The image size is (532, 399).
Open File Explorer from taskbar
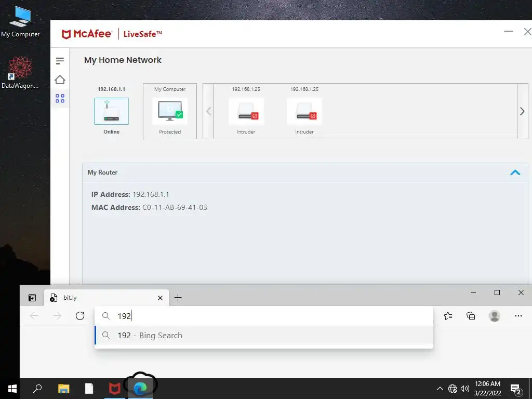pos(63,389)
